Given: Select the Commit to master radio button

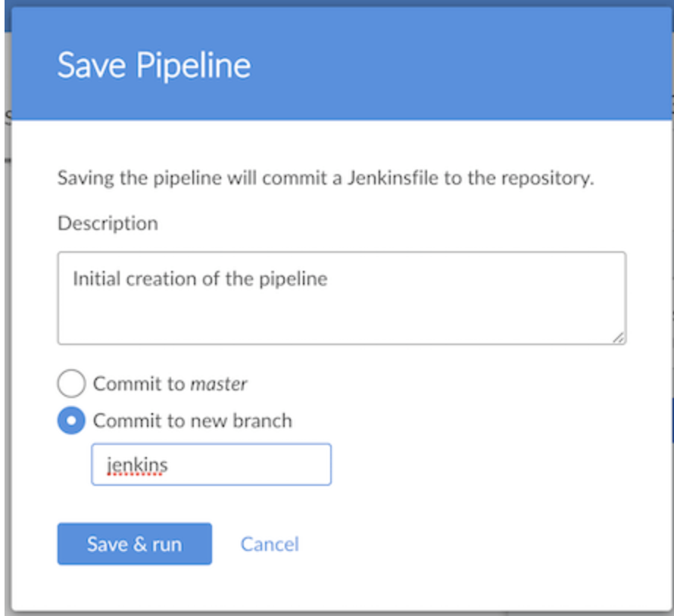Looking at the screenshot, I should coord(71,383).
